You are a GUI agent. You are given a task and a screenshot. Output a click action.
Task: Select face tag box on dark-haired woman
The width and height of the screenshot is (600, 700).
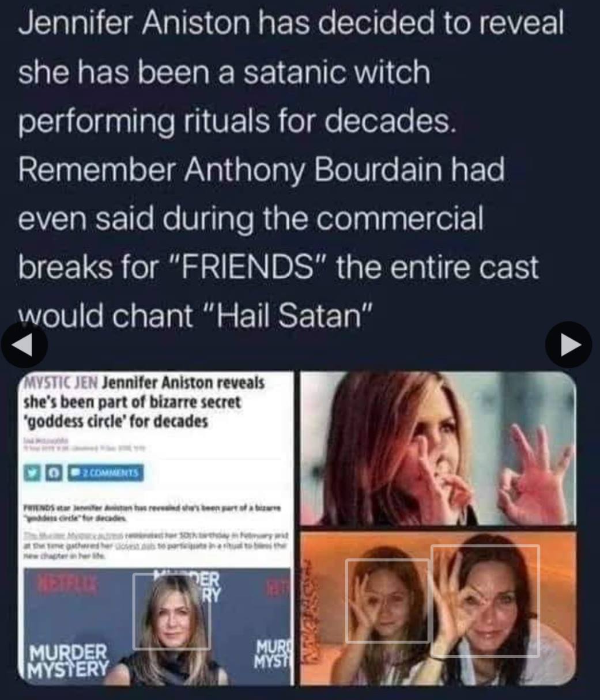click(485, 601)
